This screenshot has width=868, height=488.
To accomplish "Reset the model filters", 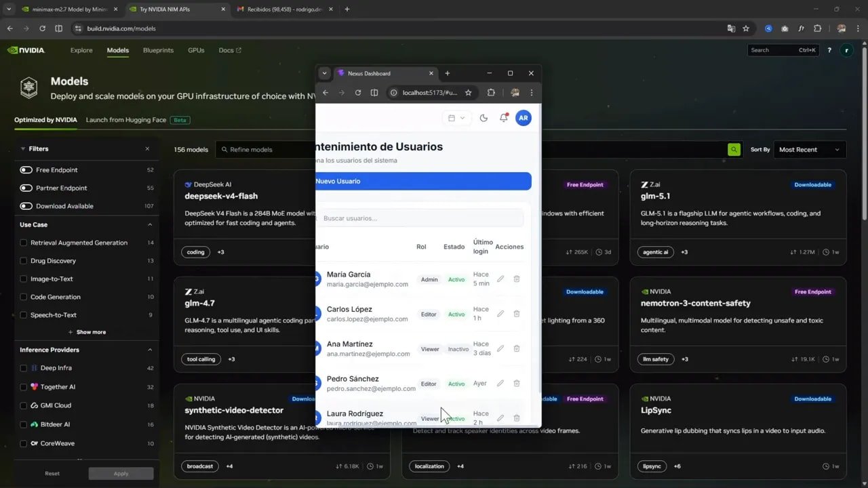I will (52, 474).
